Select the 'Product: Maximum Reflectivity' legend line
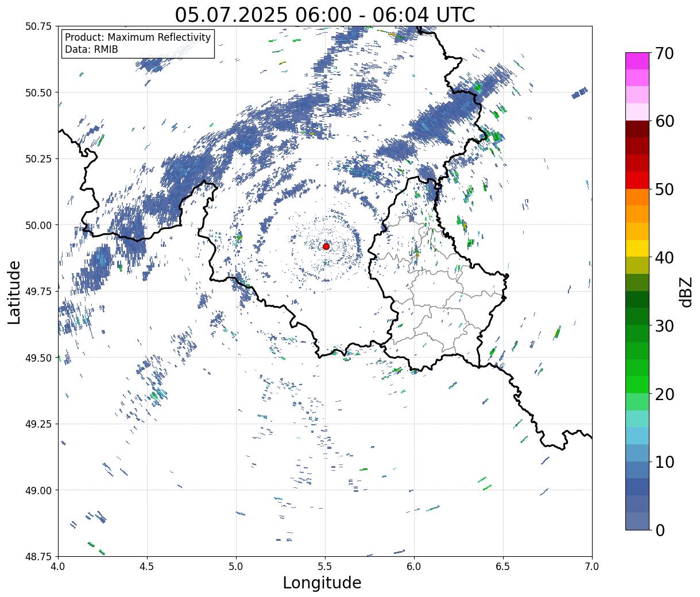Screen dimensions: 700x597 138,37
